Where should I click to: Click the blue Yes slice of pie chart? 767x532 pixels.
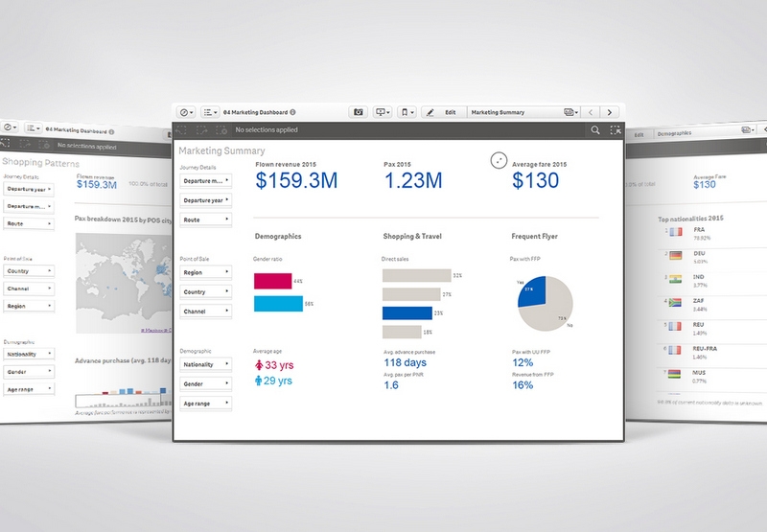pyautogui.click(x=533, y=292)
